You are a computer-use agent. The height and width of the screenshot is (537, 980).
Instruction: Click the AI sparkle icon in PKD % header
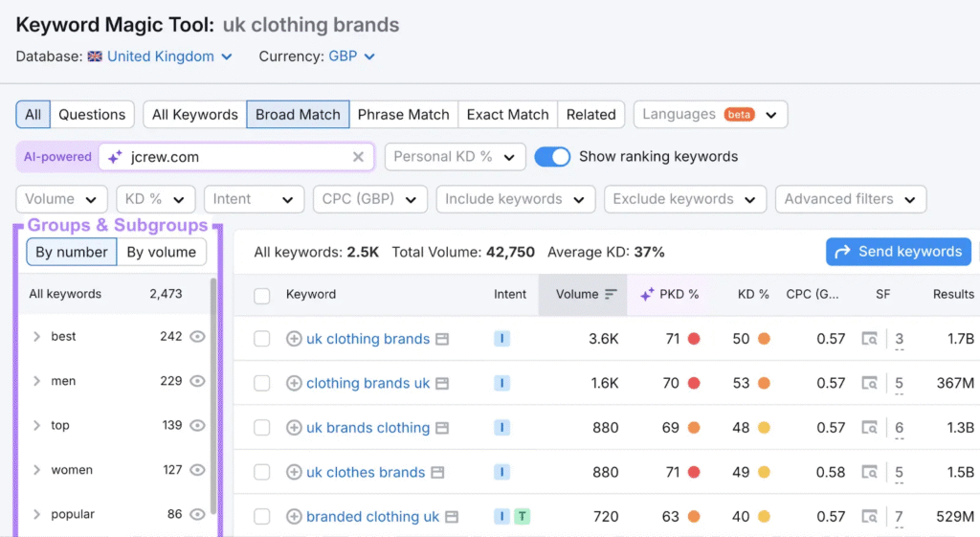(x=647, y=294)
